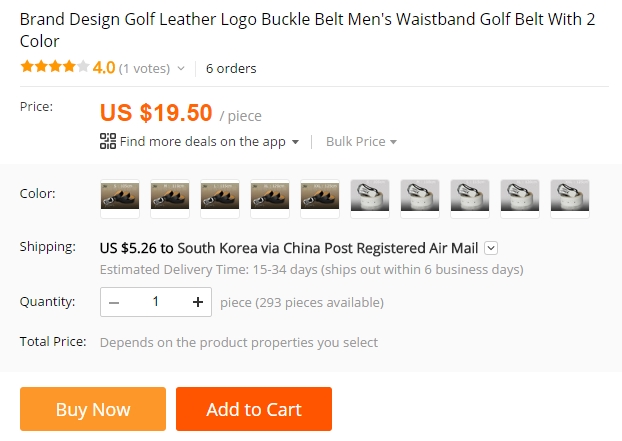Image resolution: width=622 pixels, height=441 pixels.
Task: Choose the eighth color thumbnail
Action: coord(470,196)
